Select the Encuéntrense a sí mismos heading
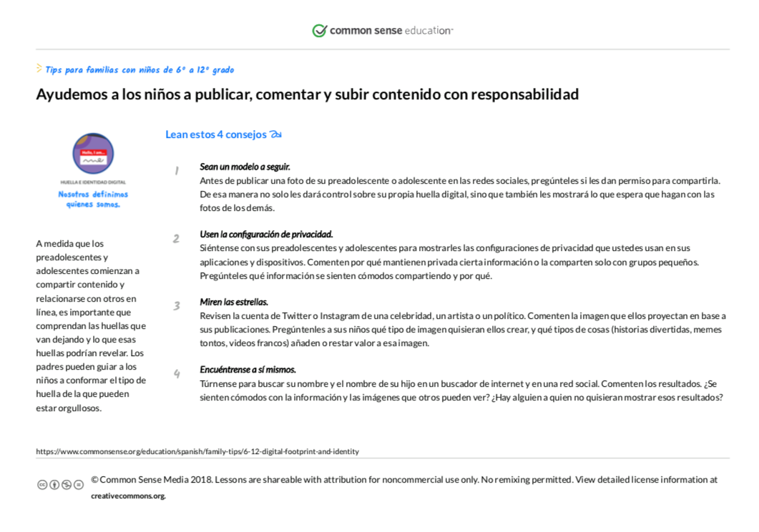 [248, 370]
